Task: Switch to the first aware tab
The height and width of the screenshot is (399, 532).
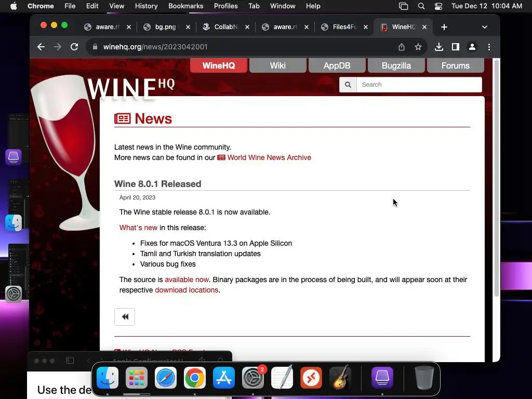Action: (107, 27)
